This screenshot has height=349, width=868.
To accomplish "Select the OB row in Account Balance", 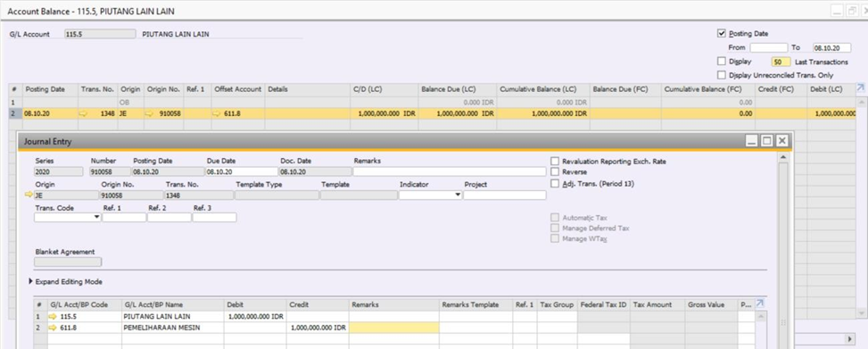I will [x=434, y=103].
